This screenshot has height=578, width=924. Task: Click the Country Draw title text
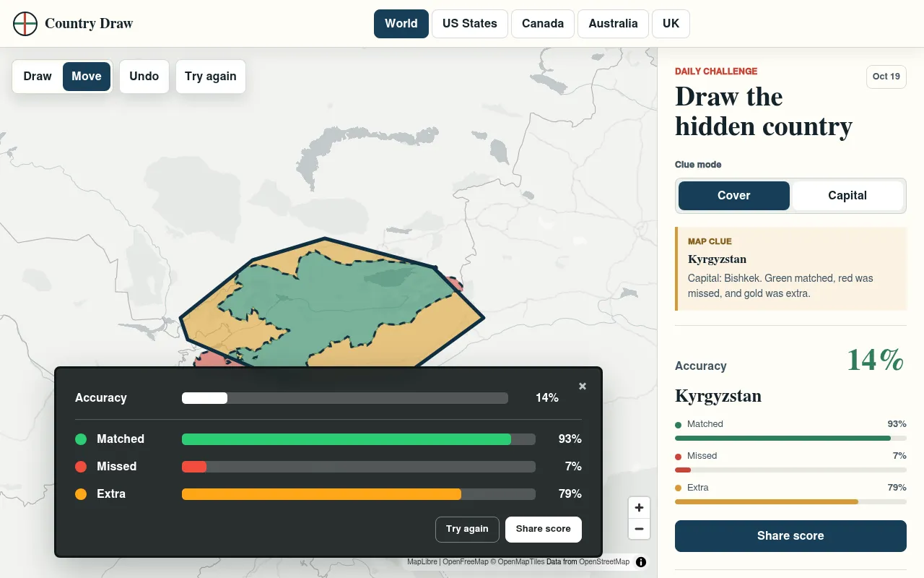point(89,24)
